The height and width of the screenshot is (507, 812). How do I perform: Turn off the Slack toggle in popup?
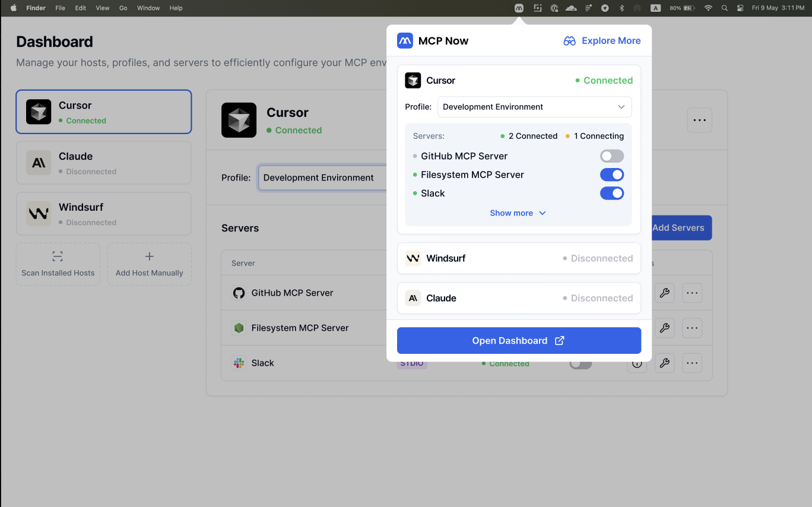click(x=611, y=193)
